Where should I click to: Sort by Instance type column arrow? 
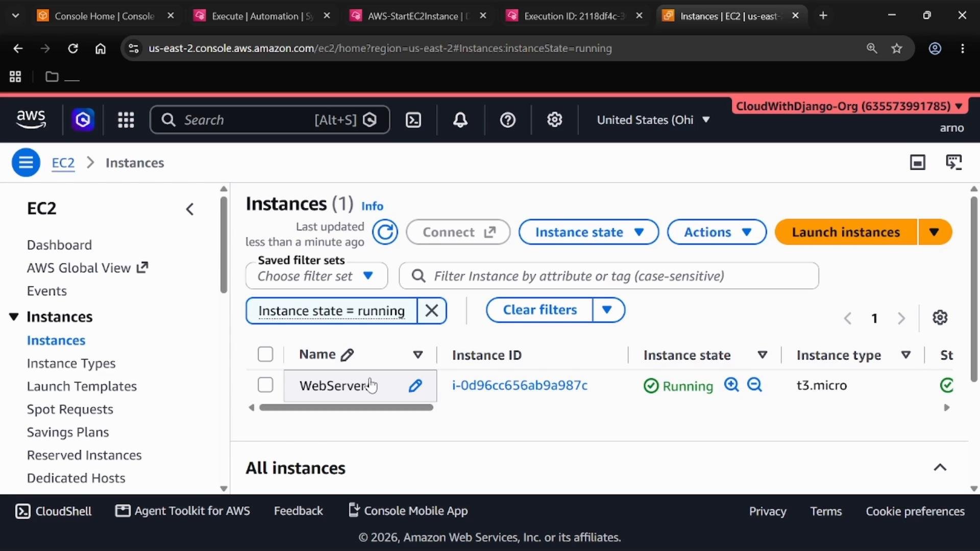[906, 355]
